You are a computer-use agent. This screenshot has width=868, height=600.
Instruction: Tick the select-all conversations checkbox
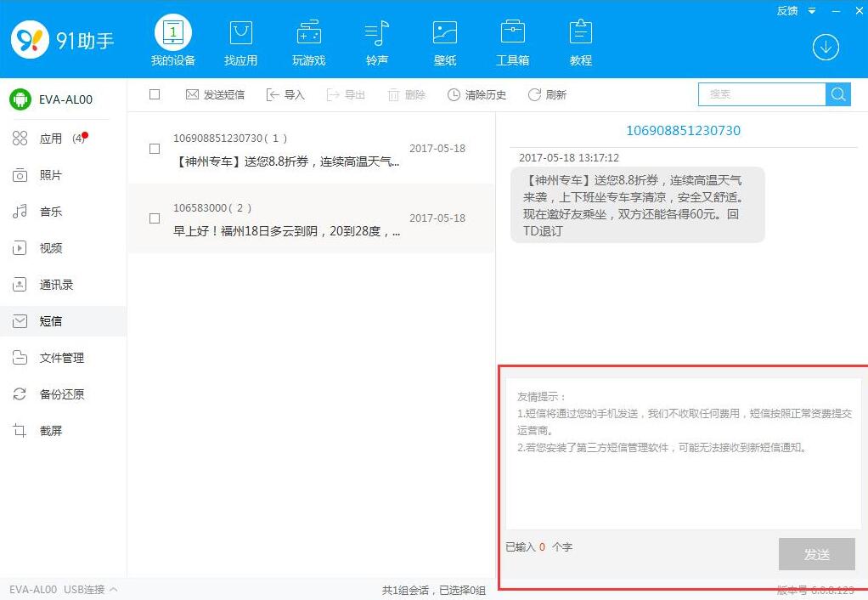pyautogui.click(x=155, y=94)
